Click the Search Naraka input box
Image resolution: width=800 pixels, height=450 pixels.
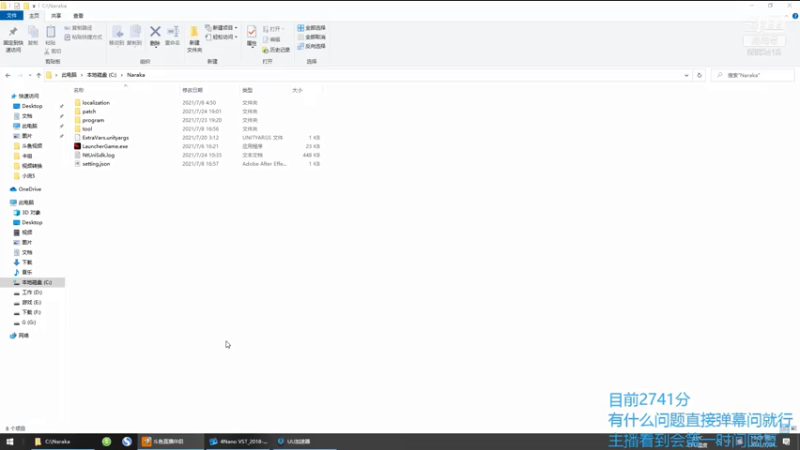753,75
